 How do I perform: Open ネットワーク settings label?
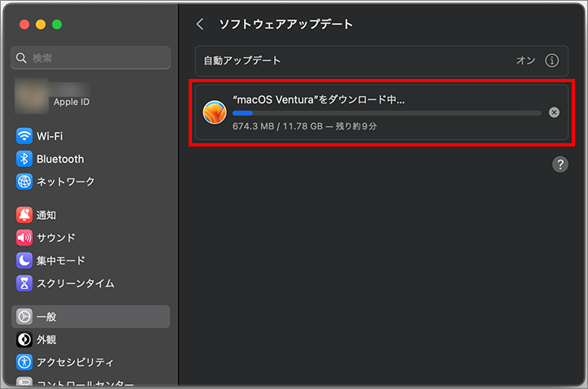point(66,181)
